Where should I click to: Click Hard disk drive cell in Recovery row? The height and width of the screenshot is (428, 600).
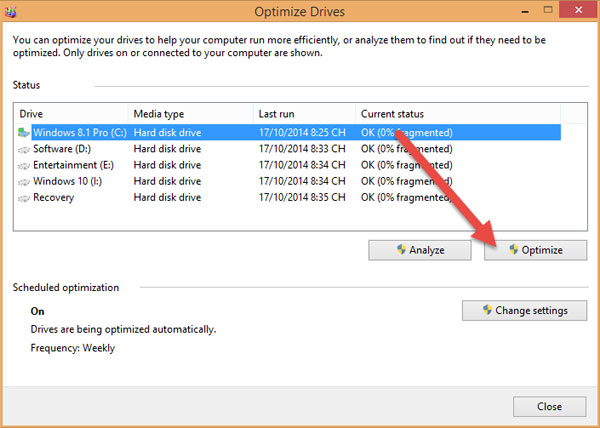[167, 197]
